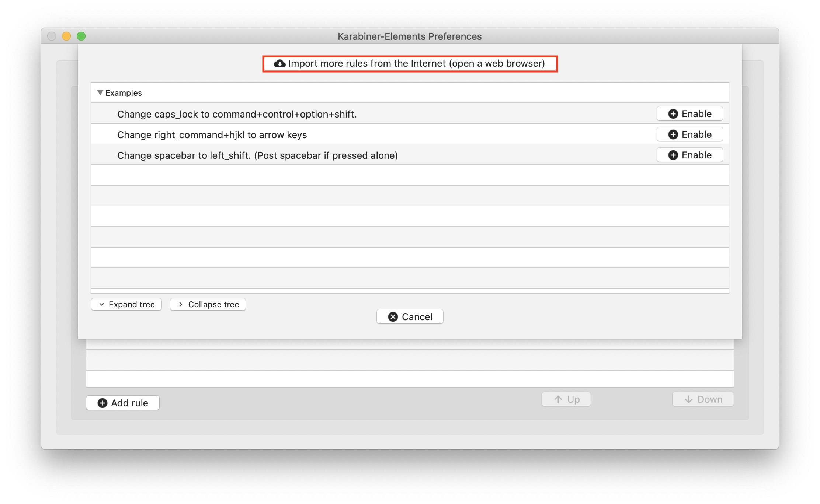Click the plus icon for caps_lock rule

click(673, 114)
